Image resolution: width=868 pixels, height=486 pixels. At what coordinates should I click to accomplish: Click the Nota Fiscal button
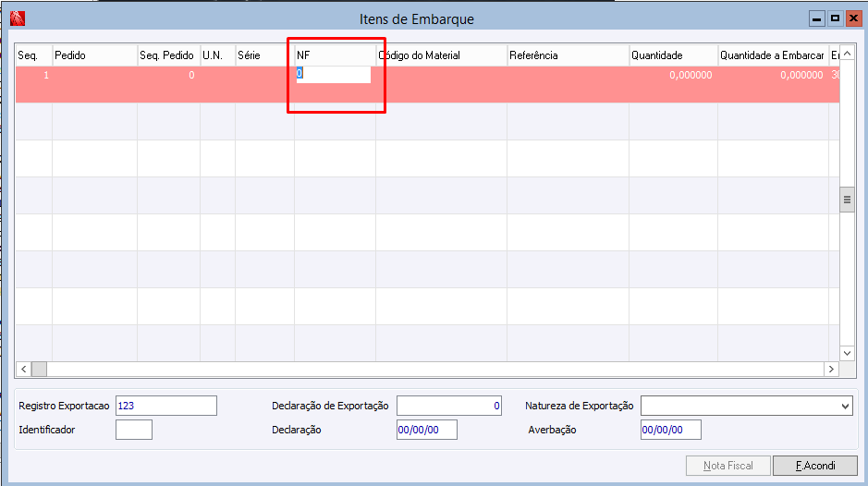point(727,466)
